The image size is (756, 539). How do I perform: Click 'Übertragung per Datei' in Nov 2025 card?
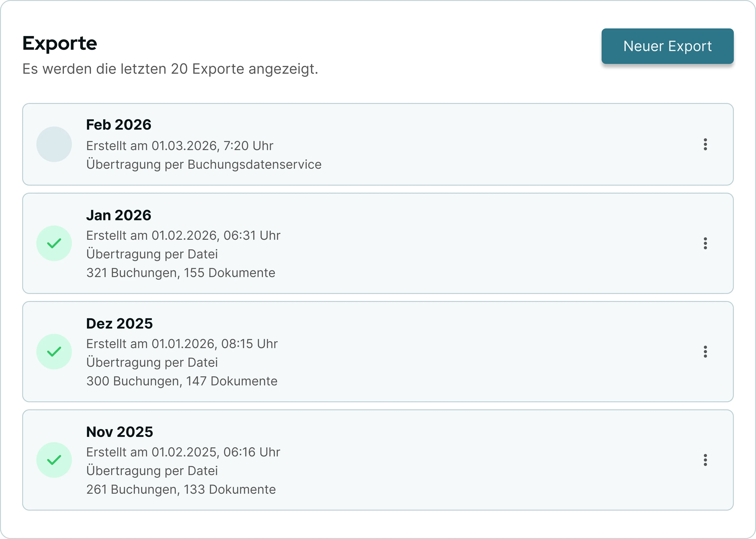point(152,471)
